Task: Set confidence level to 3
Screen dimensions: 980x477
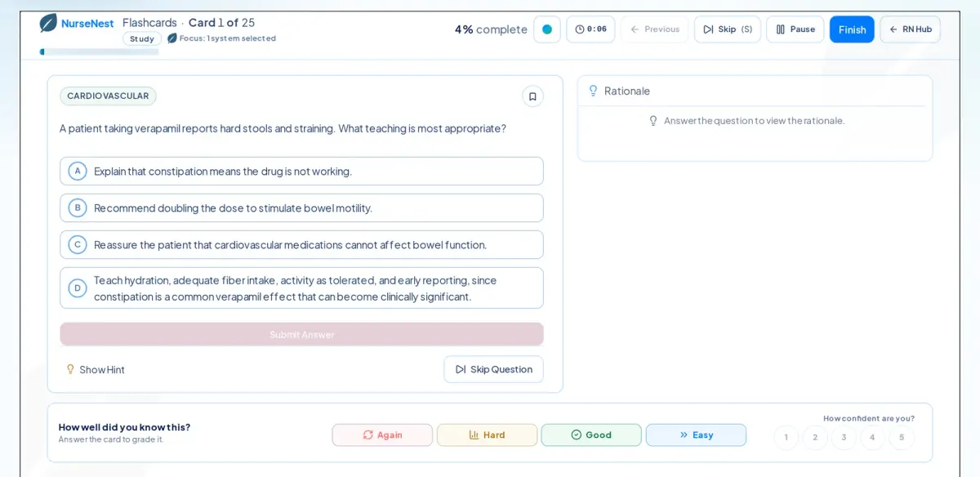Action: tap(844, 437)
